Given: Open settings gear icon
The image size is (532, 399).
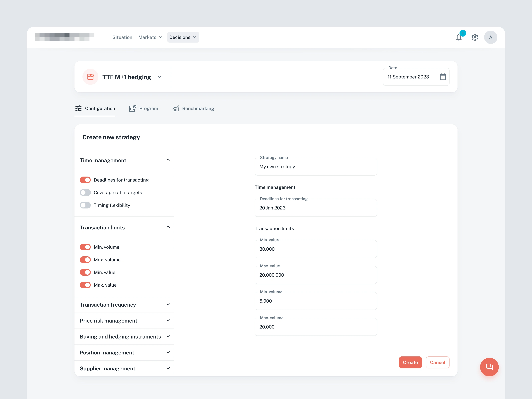Looking at the screenshot, I should click(474, 37).
